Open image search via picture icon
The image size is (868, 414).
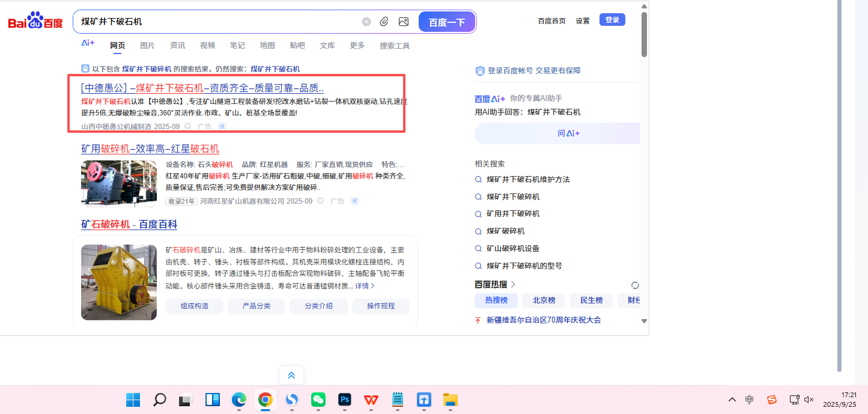coord(404,22)
